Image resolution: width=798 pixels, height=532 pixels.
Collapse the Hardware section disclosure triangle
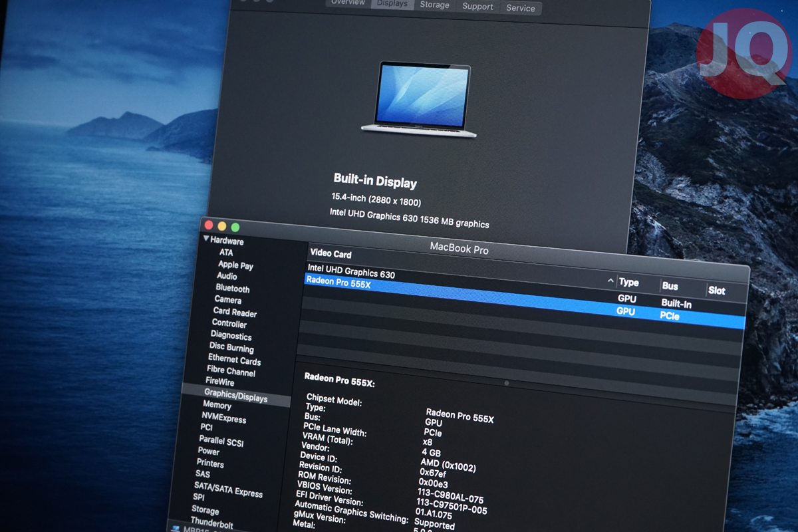[206, 239]
